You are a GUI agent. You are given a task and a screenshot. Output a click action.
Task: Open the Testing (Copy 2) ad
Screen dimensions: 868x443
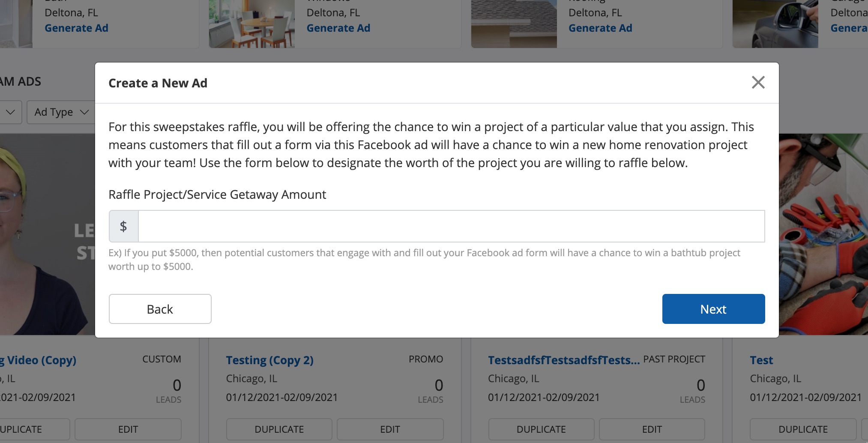click(x=269, y=360)
